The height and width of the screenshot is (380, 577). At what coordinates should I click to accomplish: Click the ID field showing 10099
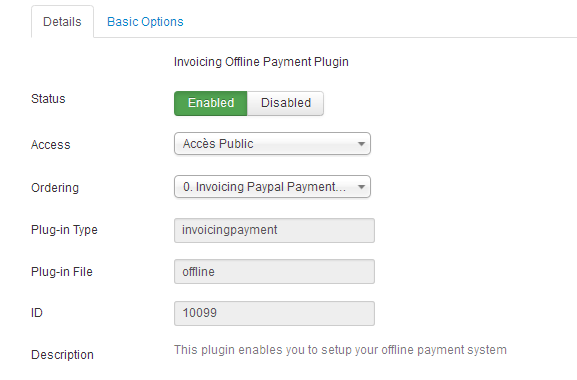[x=275, y=313]
